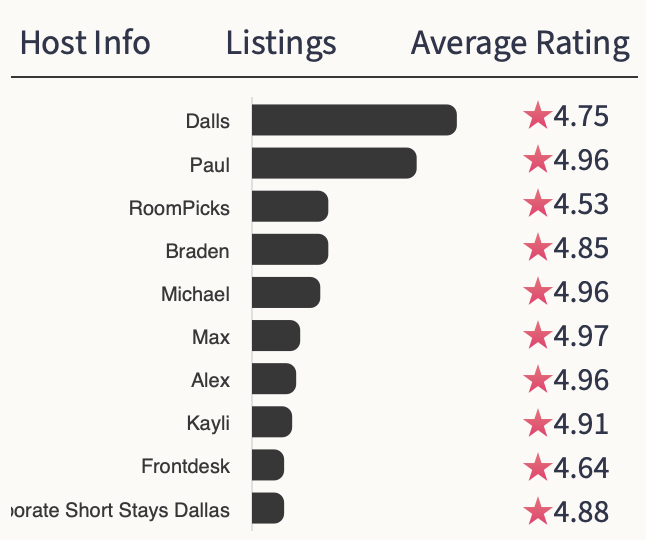Viewport: 646px width, 540px height.
Task: Click the star beside Kayli's 4.91 rating
Action: [x=537, y=423]
